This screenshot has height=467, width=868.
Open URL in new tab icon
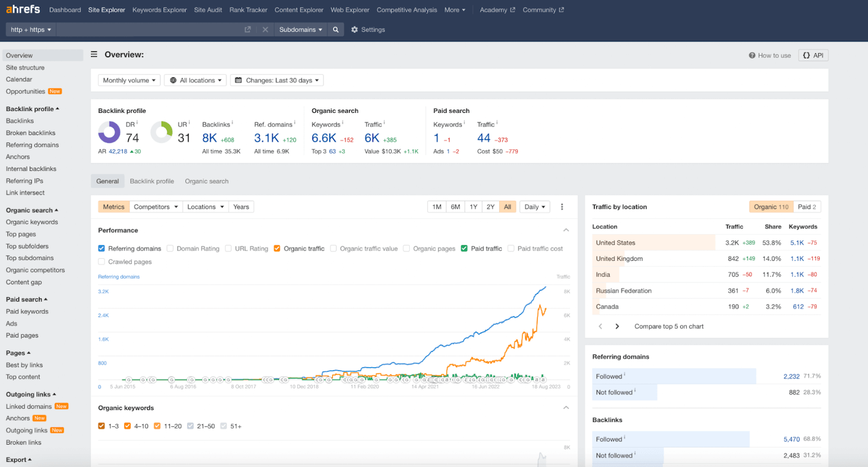[x=247, y=30]
